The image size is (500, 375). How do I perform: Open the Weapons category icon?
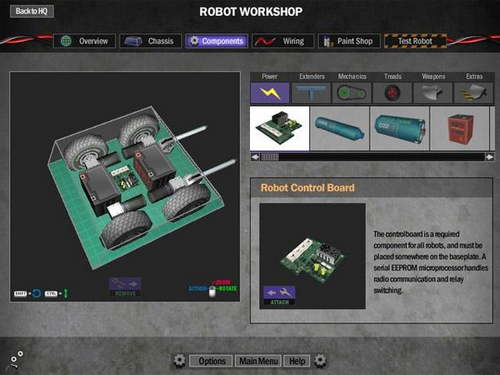pos(433,93)
